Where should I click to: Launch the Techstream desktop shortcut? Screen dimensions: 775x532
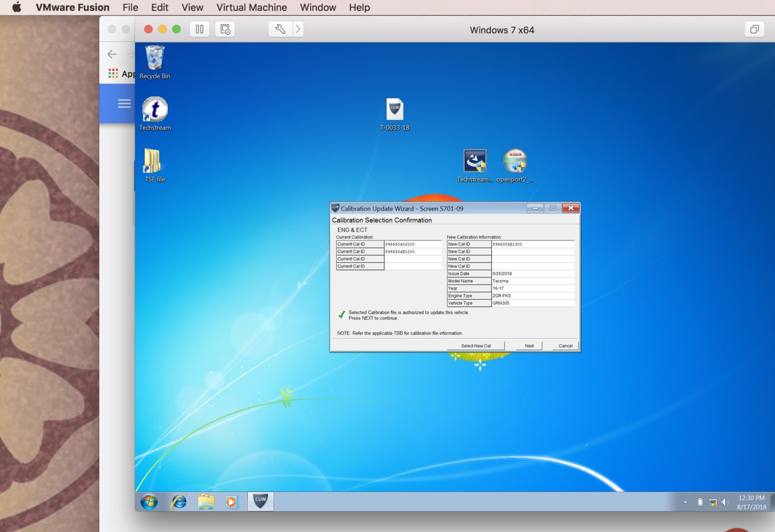(x=155, y=114)
